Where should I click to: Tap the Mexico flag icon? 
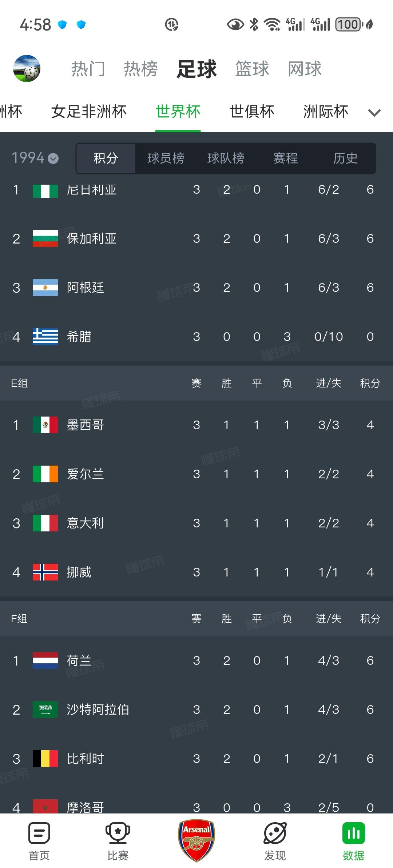pyautogui.click(x=45, y=425)
